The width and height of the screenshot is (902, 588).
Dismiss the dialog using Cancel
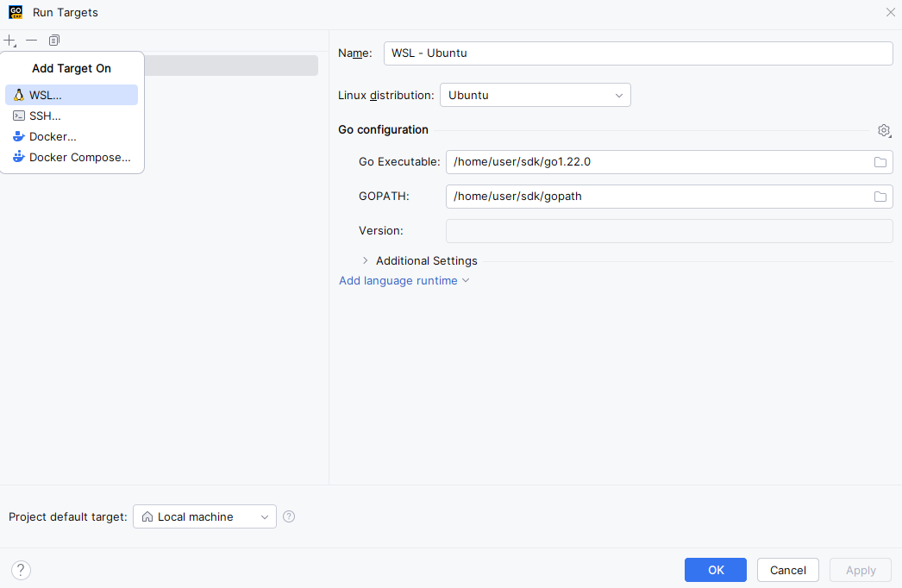coord(787,570)
